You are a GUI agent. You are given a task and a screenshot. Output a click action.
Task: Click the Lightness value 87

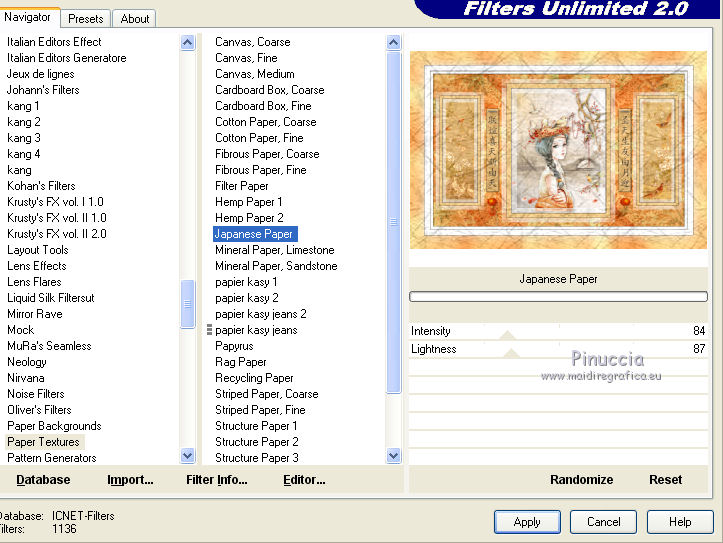click(699, 348)
